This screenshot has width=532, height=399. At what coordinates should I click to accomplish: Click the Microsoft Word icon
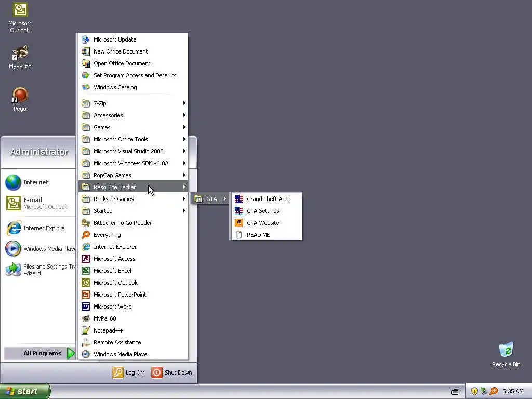[86, 307]
